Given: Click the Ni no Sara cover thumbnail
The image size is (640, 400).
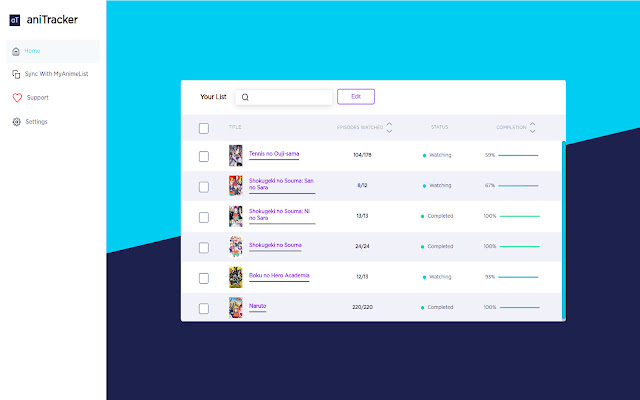Looking at the screenshot, I should tap(236, 216).
